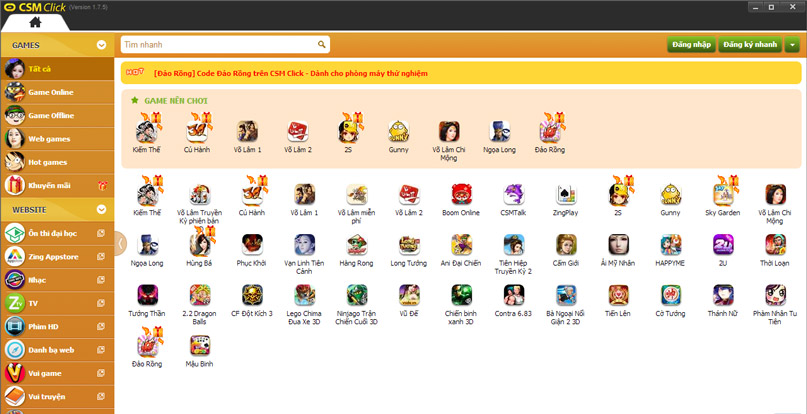Click the home icon tab
Image resolution: width=807 pixels, height=414 pixels.
tap(35, 21)
